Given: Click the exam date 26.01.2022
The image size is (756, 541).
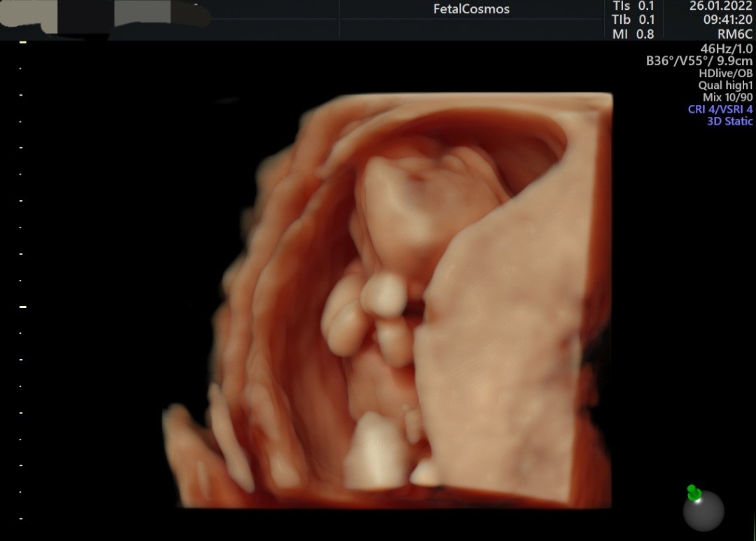Looking at the screenshot, I should pos(720,6).
